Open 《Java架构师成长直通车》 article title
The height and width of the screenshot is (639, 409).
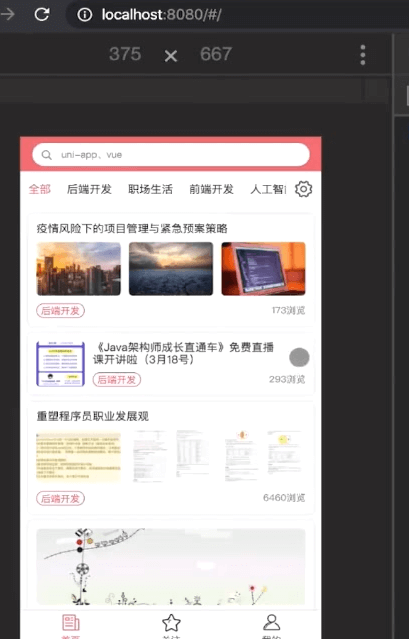click(183, 353)
